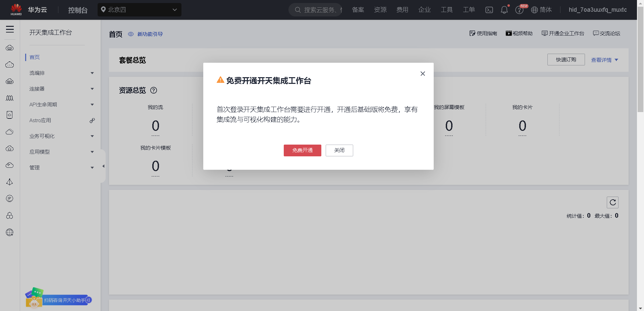Viewport: 644px width, 311px height.
Task: Click the 快速订购 button
Action: coord(566,60)
